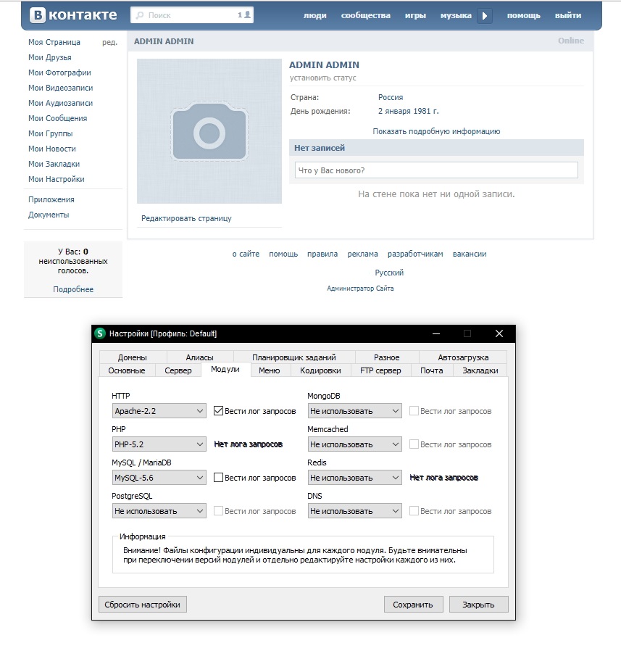The height and width of the screenshot is (672, 621).
Task: Open the Закладки tab
Action: 480,370
